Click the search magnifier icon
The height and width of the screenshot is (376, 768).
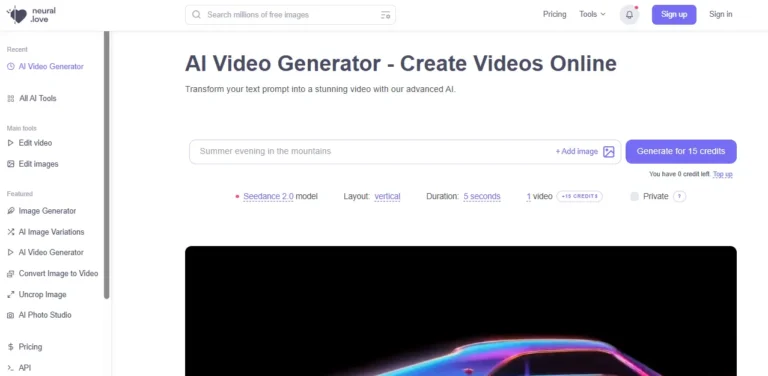(x=196, y=15)
